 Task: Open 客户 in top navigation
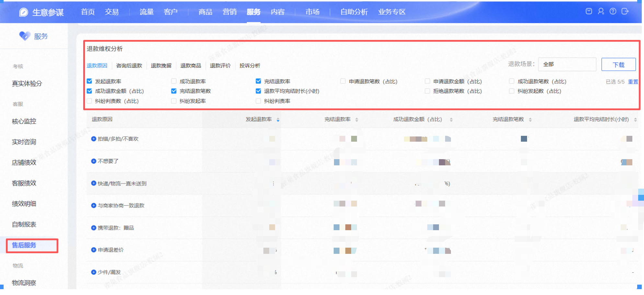pyautogui.click(x=171, y=12)
